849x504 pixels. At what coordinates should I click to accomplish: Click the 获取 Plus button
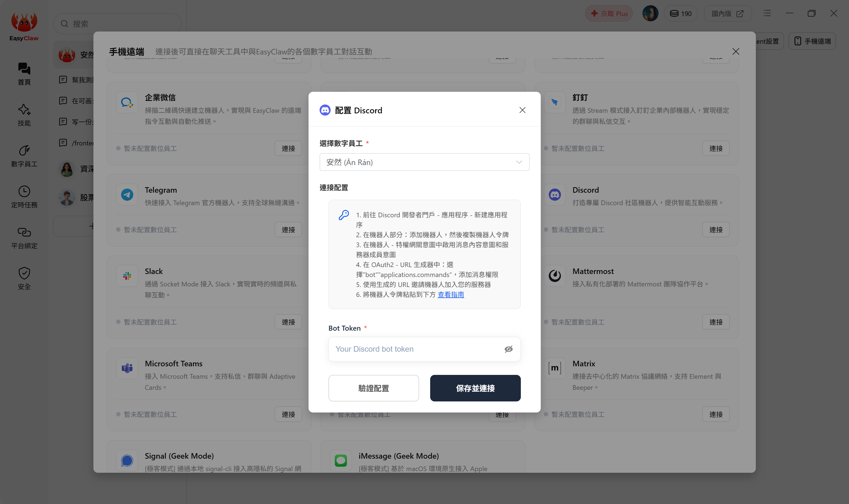click(x=609, y=14)
